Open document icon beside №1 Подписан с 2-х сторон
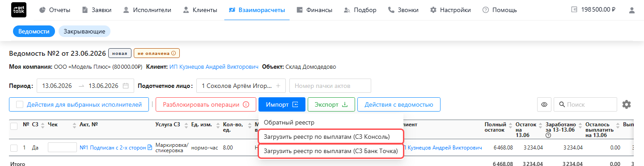The image size is (644, 166). [x=150, y=148]
